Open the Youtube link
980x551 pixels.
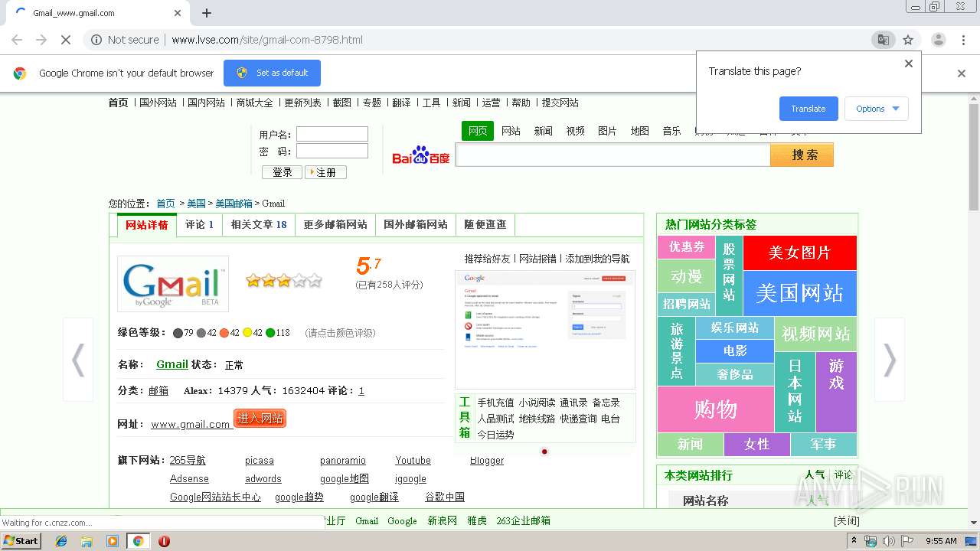(413, 461)
